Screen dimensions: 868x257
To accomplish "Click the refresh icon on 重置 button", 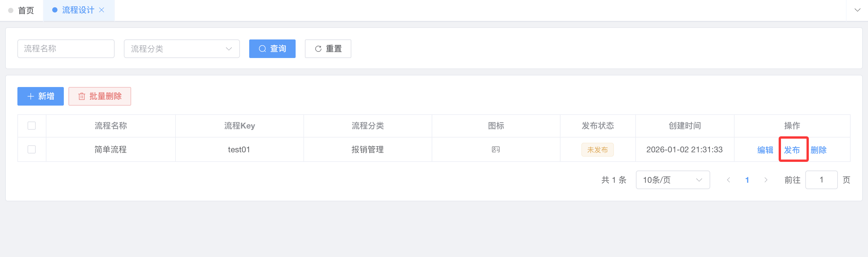I will point(318,49).
